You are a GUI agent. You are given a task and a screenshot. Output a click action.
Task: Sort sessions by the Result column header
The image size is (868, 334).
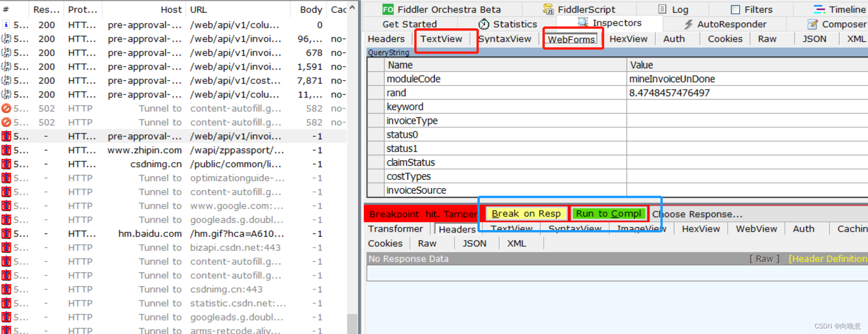tap(46, 9)
